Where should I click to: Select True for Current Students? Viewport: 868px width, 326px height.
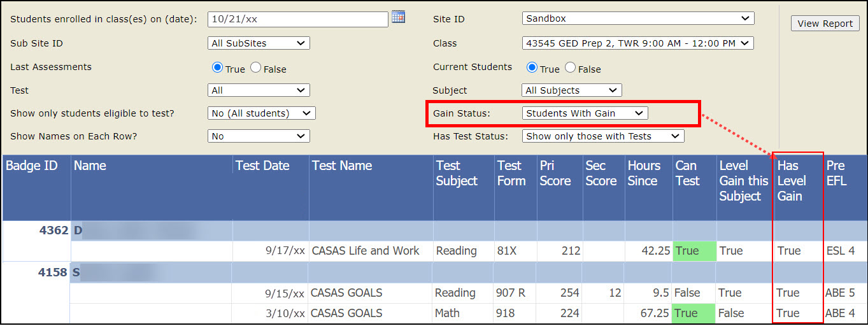tap(532, 67)
